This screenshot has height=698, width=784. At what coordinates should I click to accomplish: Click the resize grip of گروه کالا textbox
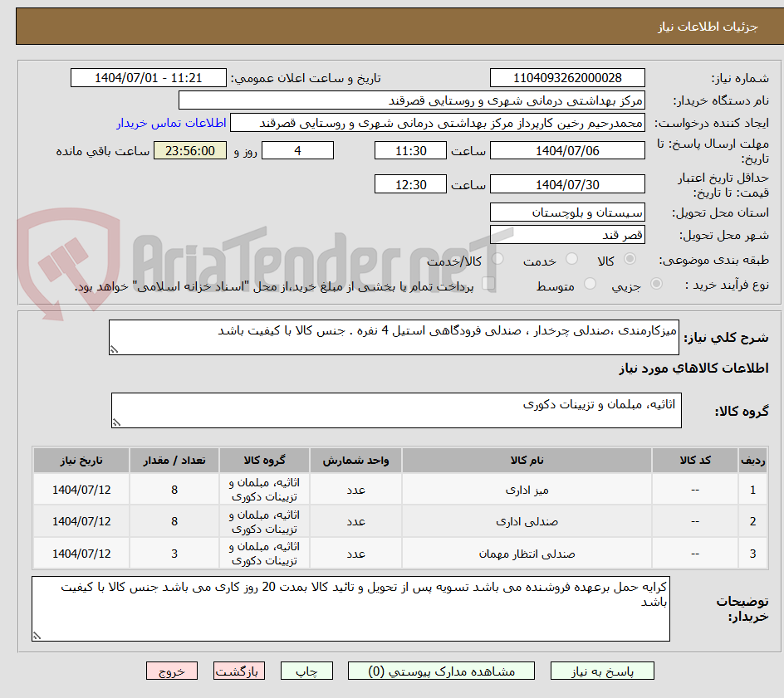click(x=116, y=422)
